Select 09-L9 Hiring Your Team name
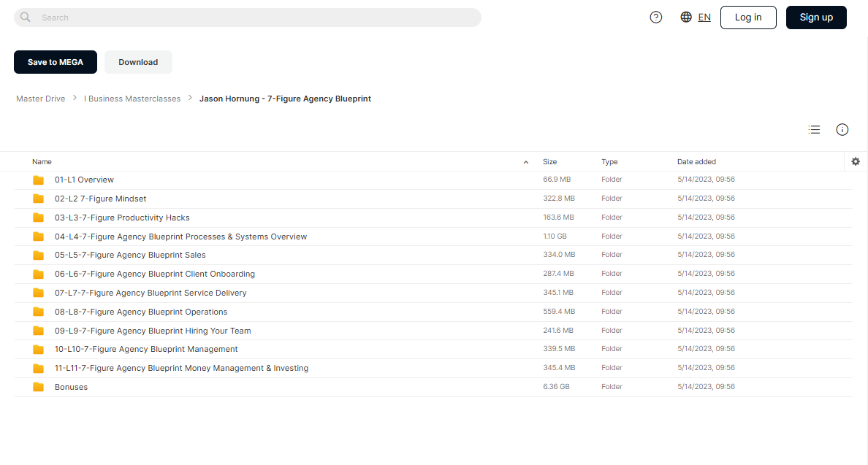868x465 pixels. point(153,331)
